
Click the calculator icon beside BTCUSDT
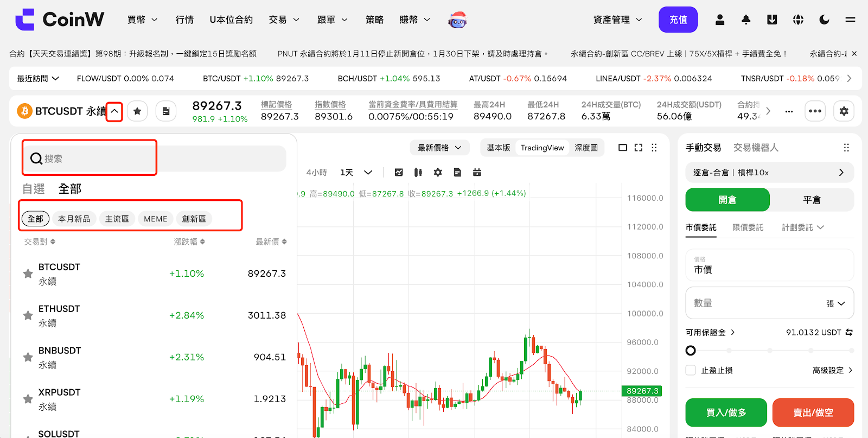(x=166, y=111)
